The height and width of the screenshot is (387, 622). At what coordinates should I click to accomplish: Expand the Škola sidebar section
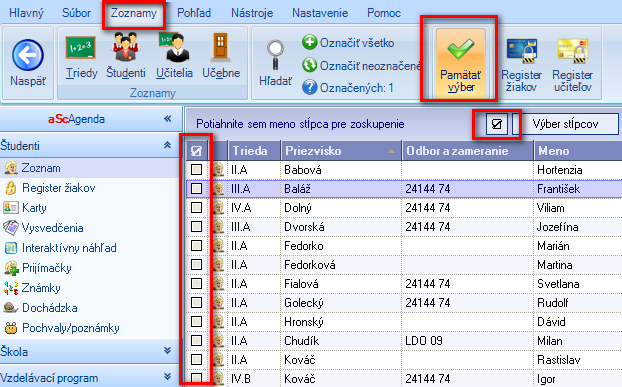pos(167,351)
